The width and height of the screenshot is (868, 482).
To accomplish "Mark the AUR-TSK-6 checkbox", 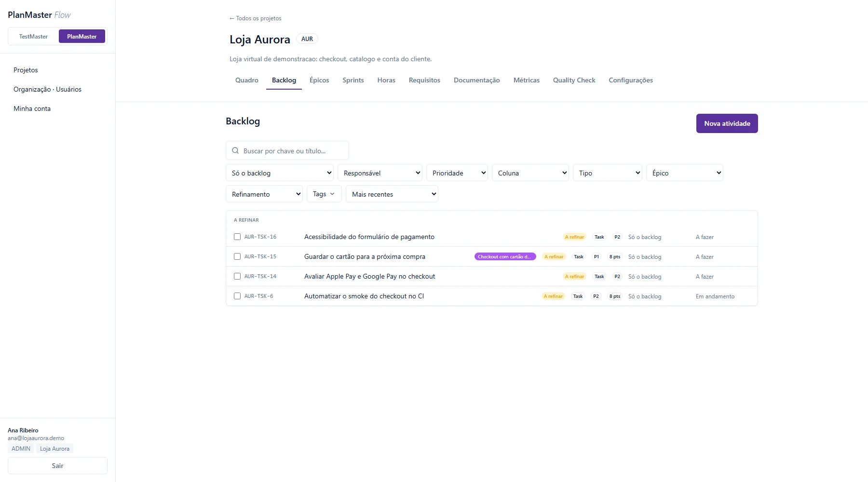I will (237, 296).
